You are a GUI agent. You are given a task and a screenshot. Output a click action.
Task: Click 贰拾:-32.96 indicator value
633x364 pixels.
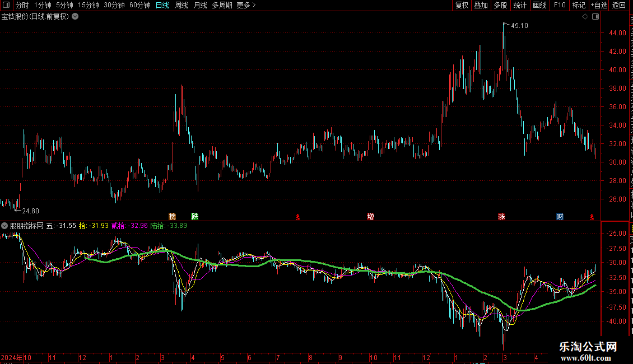[129, 226]
